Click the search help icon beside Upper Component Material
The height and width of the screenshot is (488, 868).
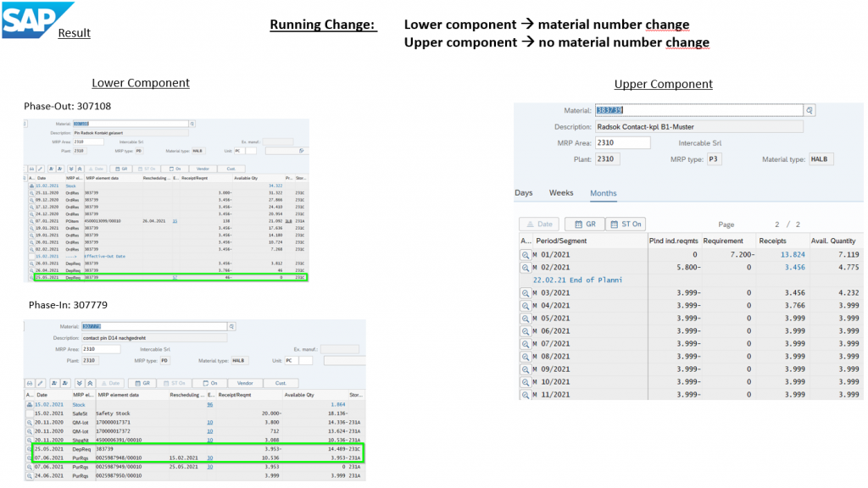pyautogui.click(x=810, y=110)
